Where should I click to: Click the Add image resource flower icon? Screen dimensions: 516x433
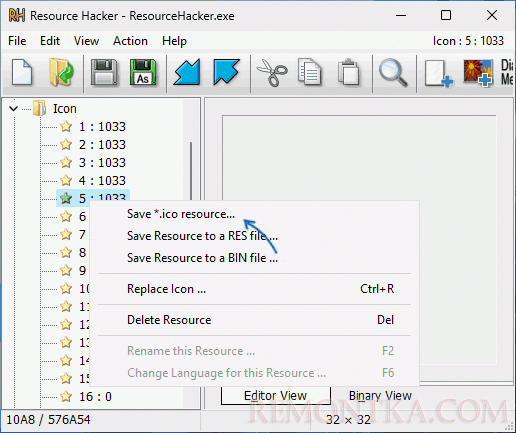[x=478, y=73]
